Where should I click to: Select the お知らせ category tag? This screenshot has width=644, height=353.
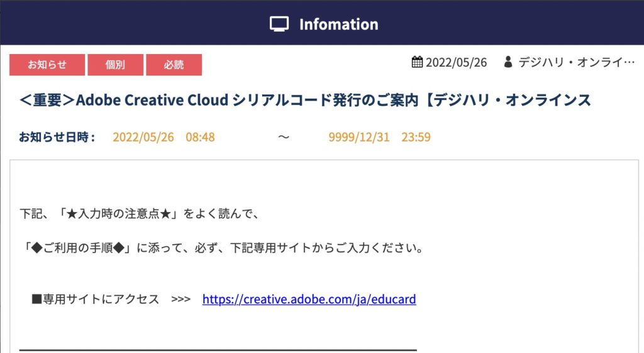click(x=47, y=65)
